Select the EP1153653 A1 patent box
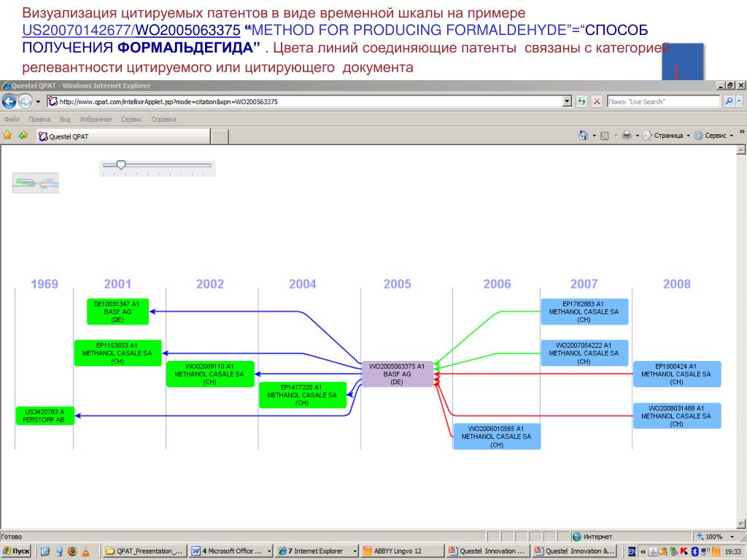747x560 pixels. pos(117,353)
